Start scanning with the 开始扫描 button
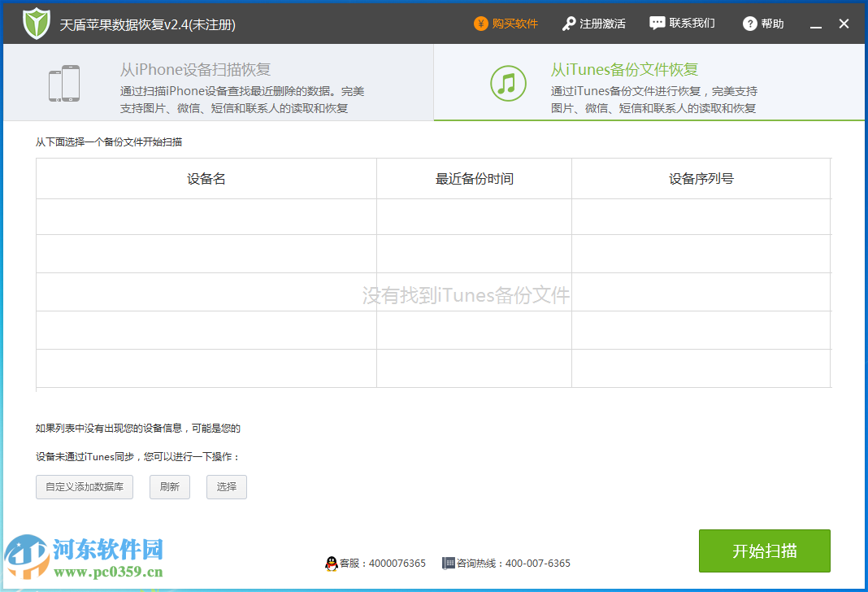This screenshot has height=592, width=868. tap(764, 551)
